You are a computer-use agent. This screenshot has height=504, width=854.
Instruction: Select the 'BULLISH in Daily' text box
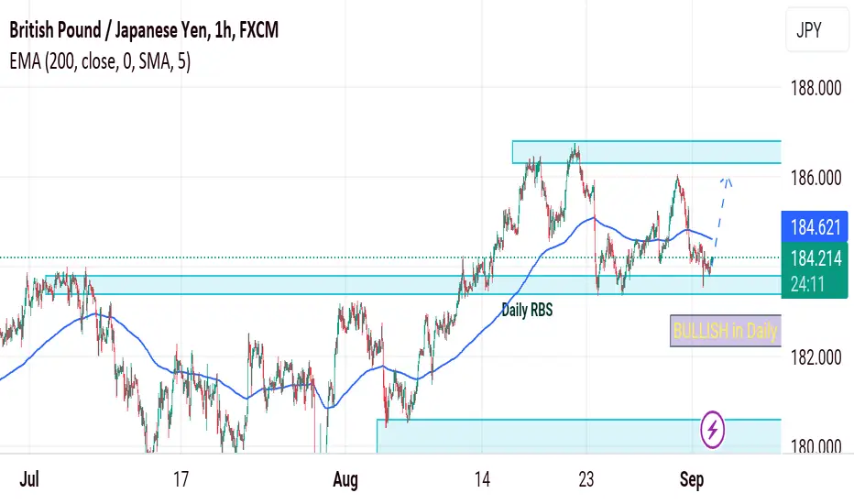pos(726,331)
